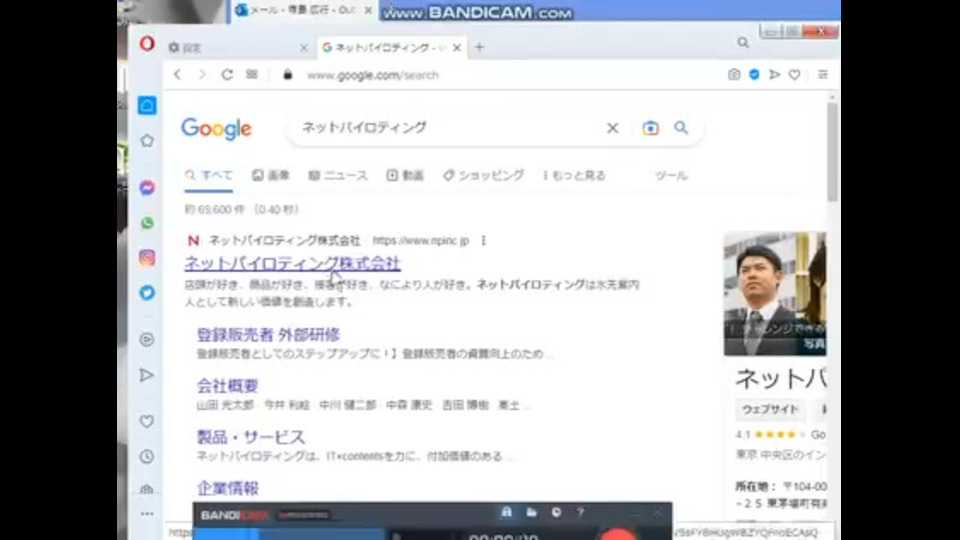Screen dimensions: 960x540
Task: Click the padlock site security icon
Action: coord(288,75)
